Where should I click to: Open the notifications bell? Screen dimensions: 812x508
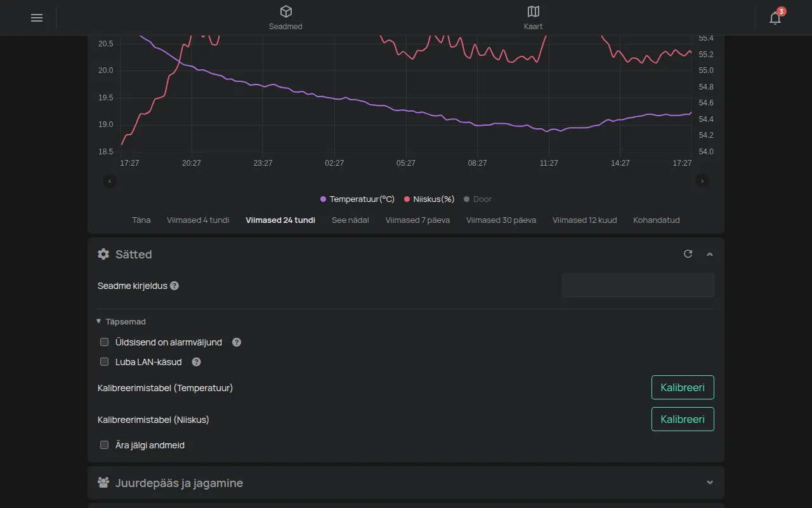pyautogui.click(x=775, y=18)
